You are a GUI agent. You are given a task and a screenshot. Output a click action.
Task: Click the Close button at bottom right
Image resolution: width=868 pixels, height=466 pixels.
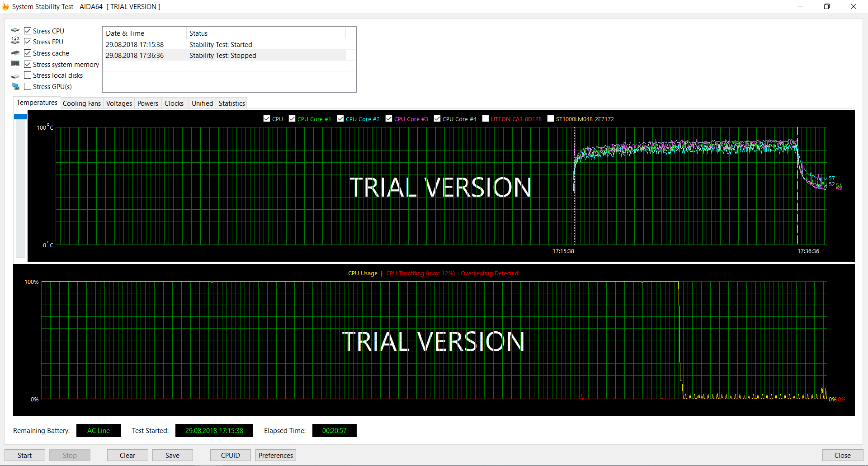(843, 455)
